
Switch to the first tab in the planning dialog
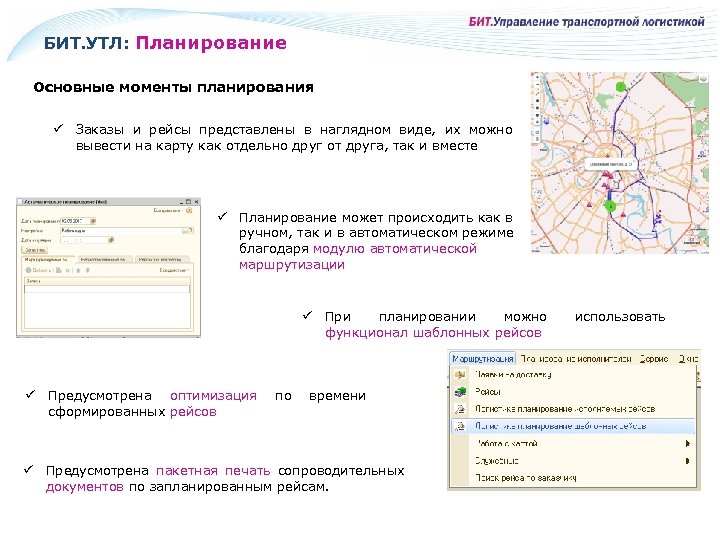[x=49, y=260]
